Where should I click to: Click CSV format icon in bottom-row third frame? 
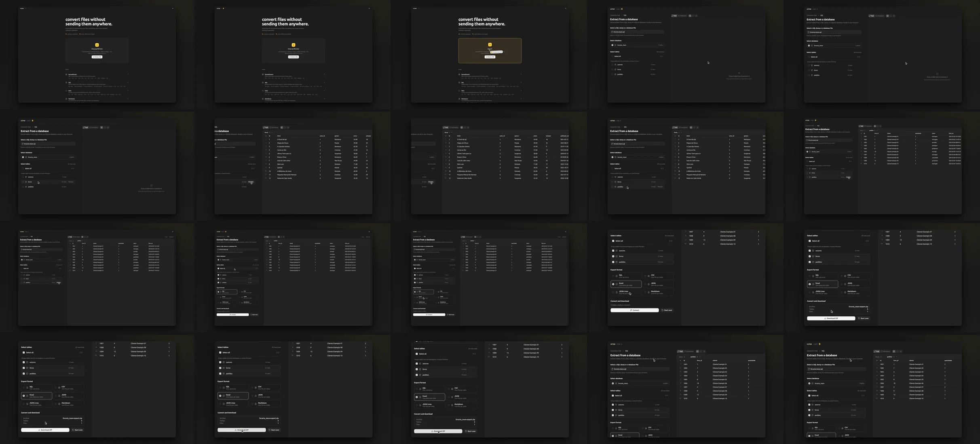coord(452,389)
